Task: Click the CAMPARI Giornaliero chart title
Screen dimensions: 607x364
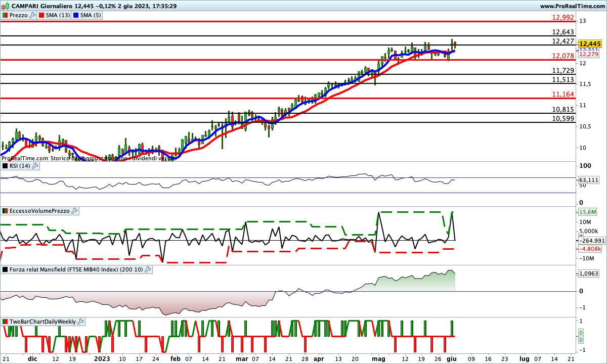Action: tap(42, 6)
